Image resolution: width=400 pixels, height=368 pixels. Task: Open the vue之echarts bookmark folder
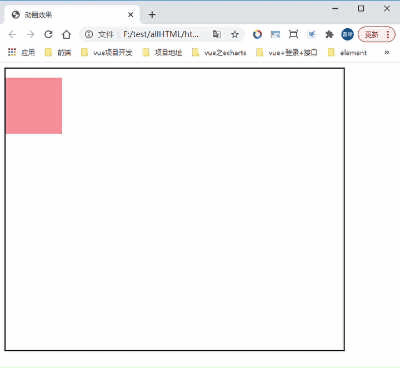(219, 52)
